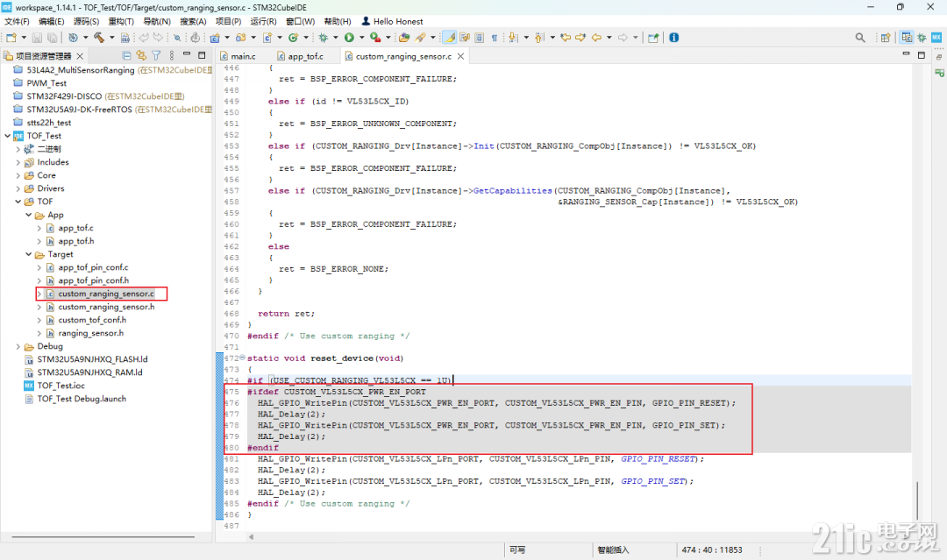Click the build configuration gear icon

(73, 38)
